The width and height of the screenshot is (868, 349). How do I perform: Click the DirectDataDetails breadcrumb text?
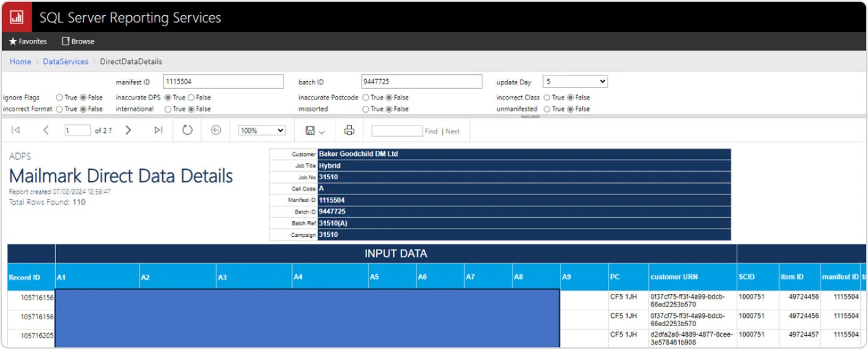click(x=131, y=61)
